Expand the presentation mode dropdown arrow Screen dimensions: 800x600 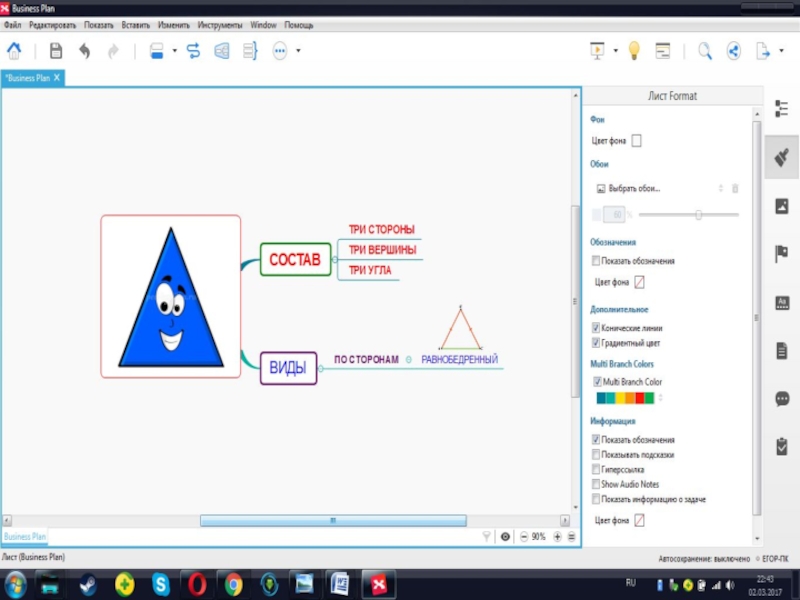616,51
